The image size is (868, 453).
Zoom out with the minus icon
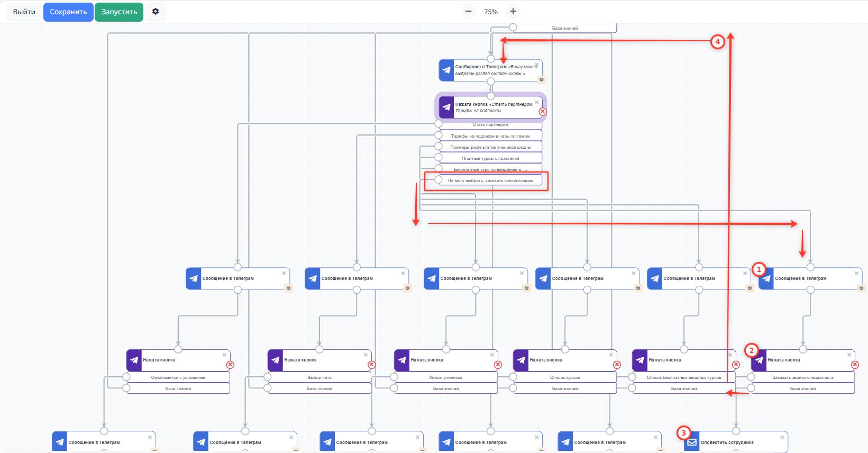coord(468,12)
